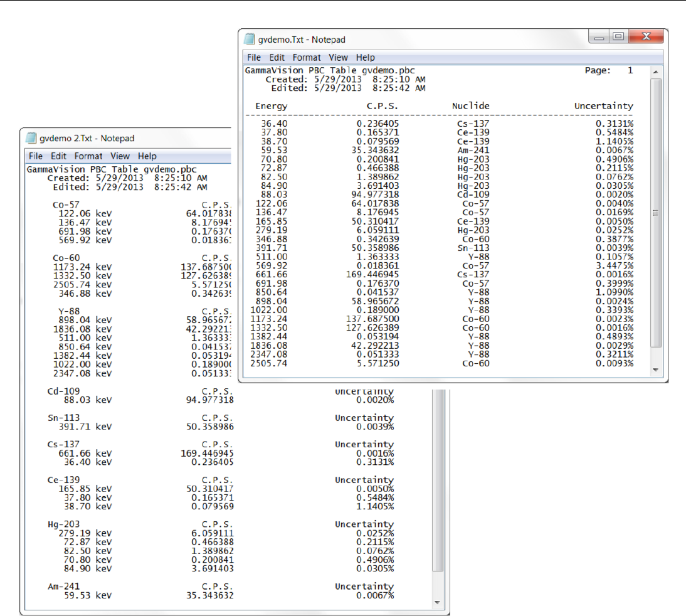The height and width of the screenshot is (616, 686).
Task: Click the scroll down arrow in gvdemo 2.Txt window
Action: pos(437,602)
